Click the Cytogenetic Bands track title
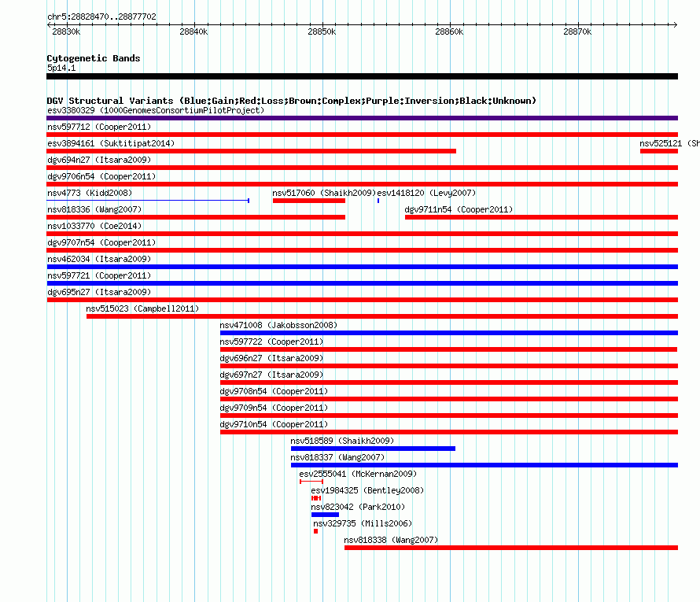Viewport: 700px width, 602px height. 94,58
